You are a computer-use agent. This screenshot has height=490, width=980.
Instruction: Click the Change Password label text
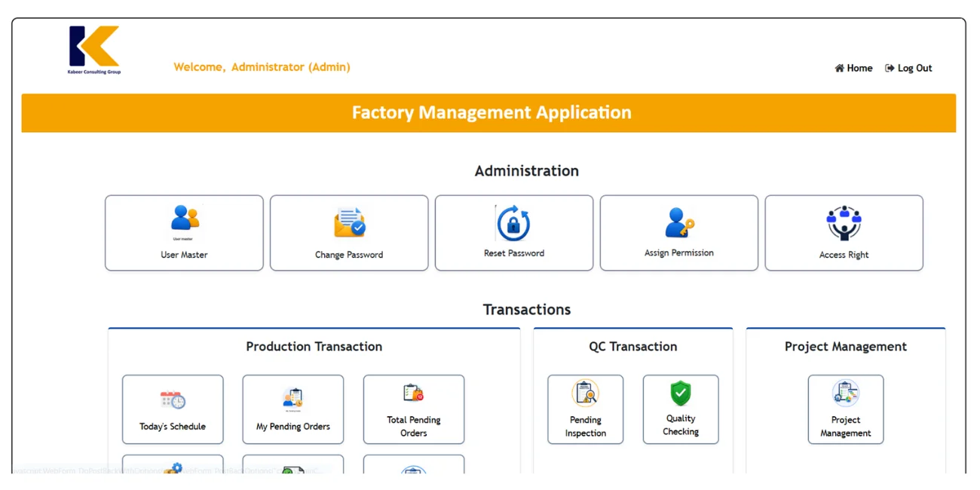pyautogui.click(x=349, y=255)
